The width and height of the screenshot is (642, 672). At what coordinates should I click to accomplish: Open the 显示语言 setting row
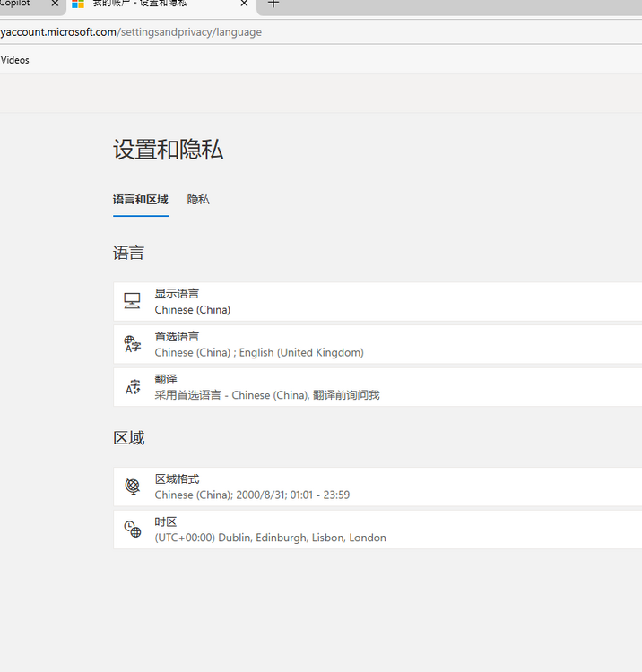[x=377, y=301]
